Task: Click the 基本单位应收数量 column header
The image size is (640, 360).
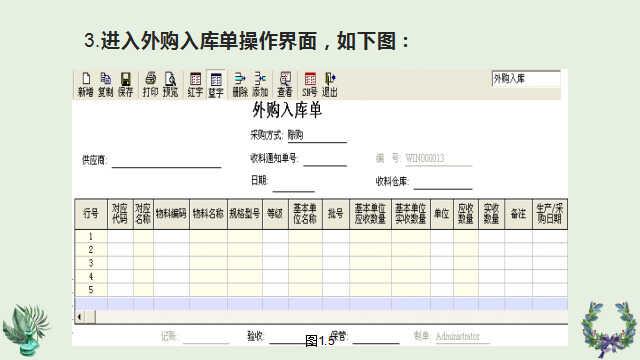Action: point(370,214)
